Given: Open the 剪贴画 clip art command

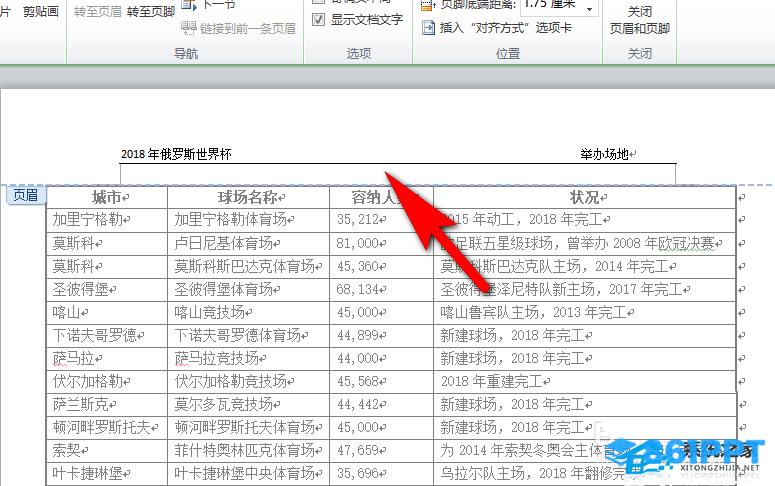Looking at the screenshot, I should [x=41, y=11].
